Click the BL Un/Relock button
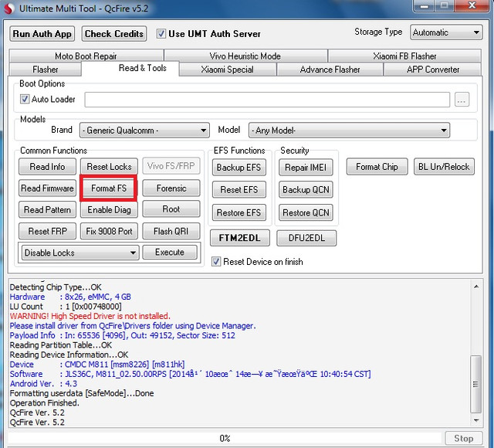Image resolution: width=494 pixels, height=448 pixels. coord(444,167)
